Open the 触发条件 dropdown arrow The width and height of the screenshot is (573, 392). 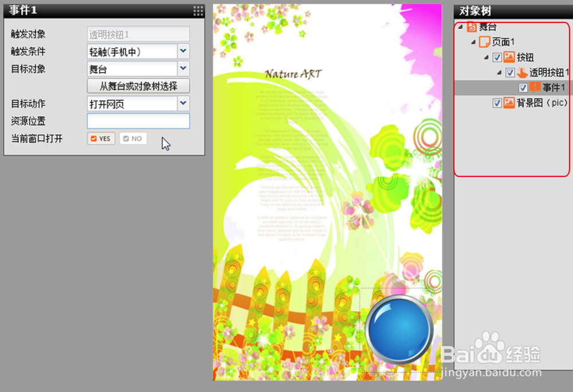pyautogui.click(x=183, y=52)
